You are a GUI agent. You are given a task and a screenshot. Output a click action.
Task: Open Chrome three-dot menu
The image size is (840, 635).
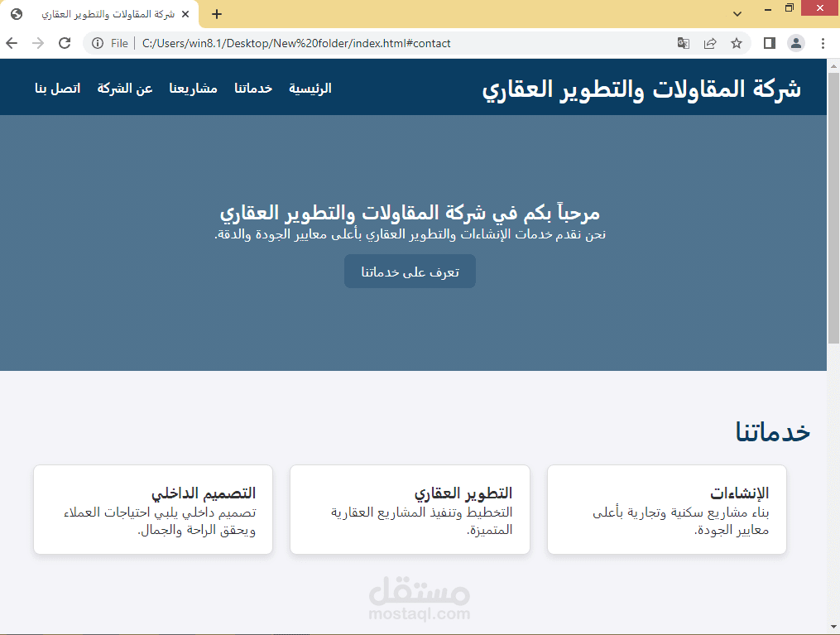pos(823,43)
